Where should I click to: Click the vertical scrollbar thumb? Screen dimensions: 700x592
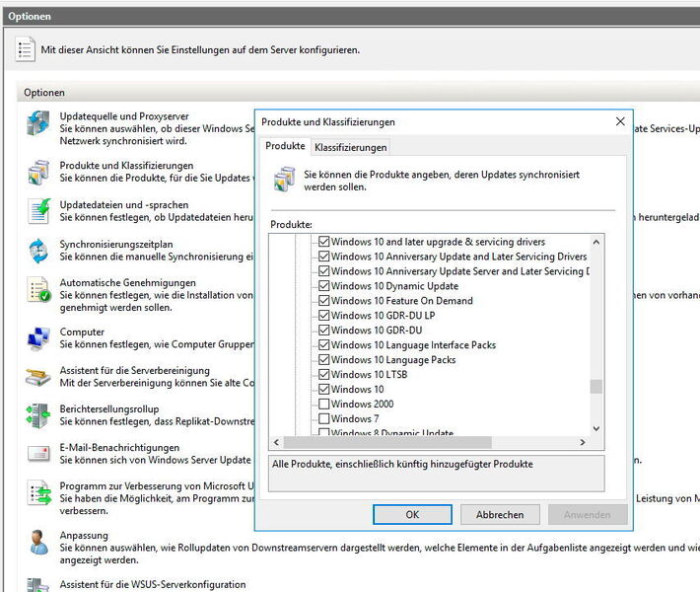point(595,387)
